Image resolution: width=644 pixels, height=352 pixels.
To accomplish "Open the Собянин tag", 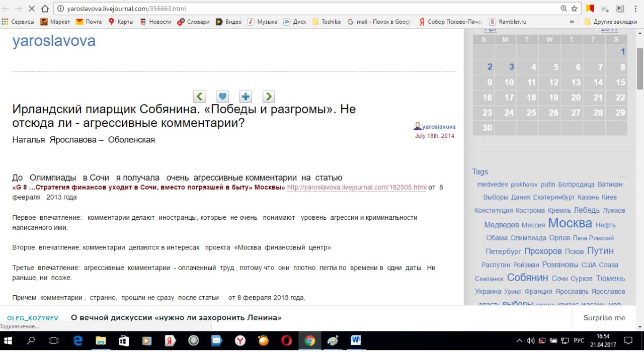I will [527, 277].
